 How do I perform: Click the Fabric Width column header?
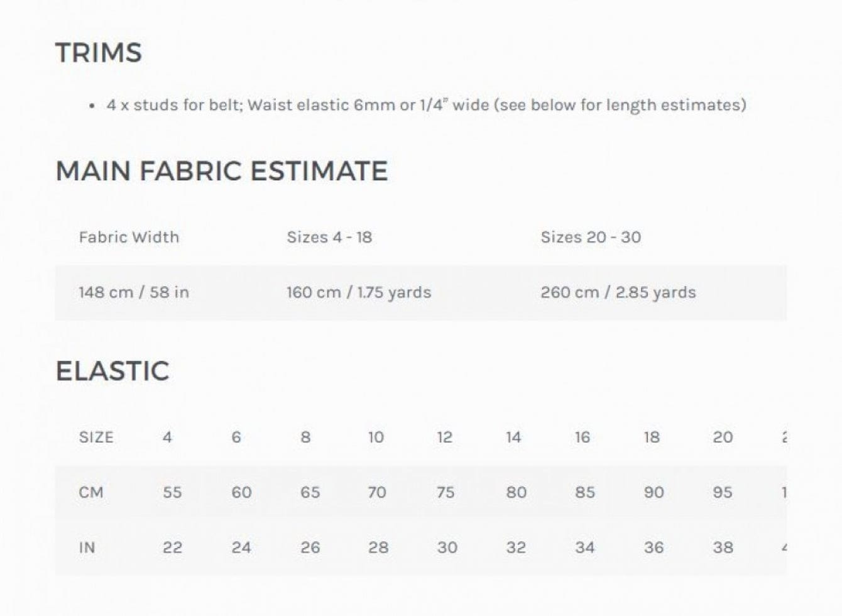(129, 238)
